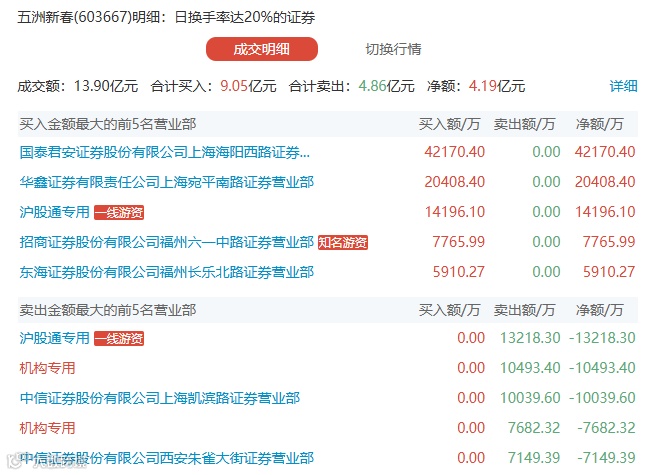Image resolution: width=654 pixels, height=475 pixels.
Task: Open the 详细 link
Action: 623,86
